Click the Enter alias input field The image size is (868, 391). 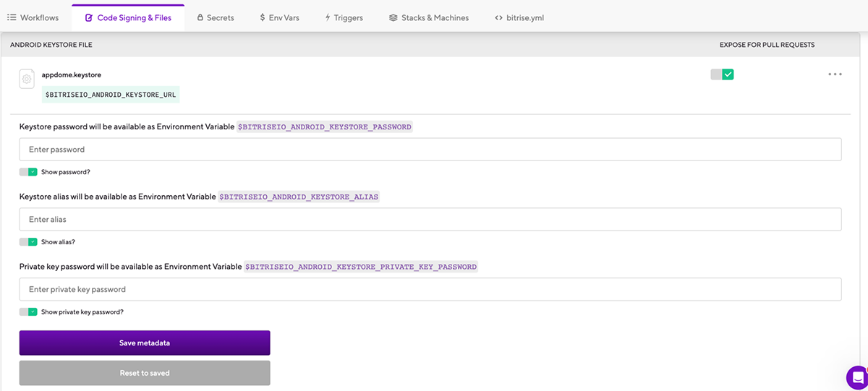pyautogui.click(x=430, y=219)
